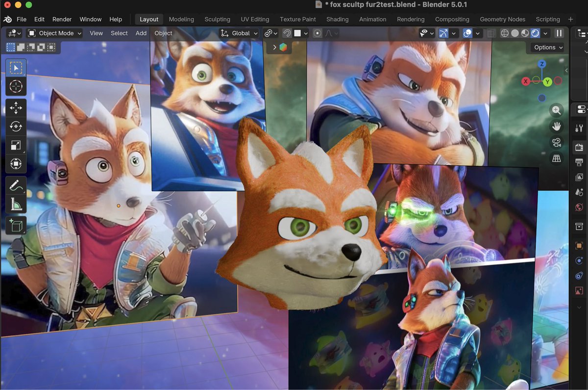Toggle proportional editing button
Viewport: 588px width, 390px height.
318,33
